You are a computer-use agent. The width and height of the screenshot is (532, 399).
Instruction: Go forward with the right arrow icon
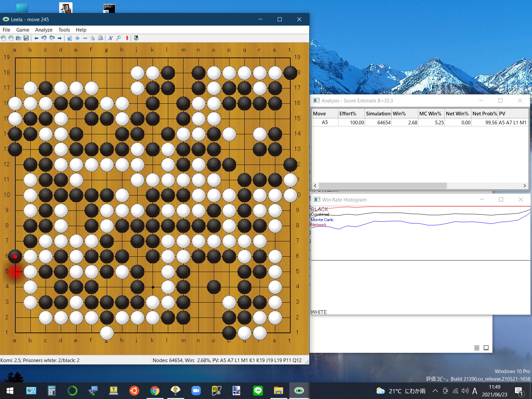click(60, 38)
